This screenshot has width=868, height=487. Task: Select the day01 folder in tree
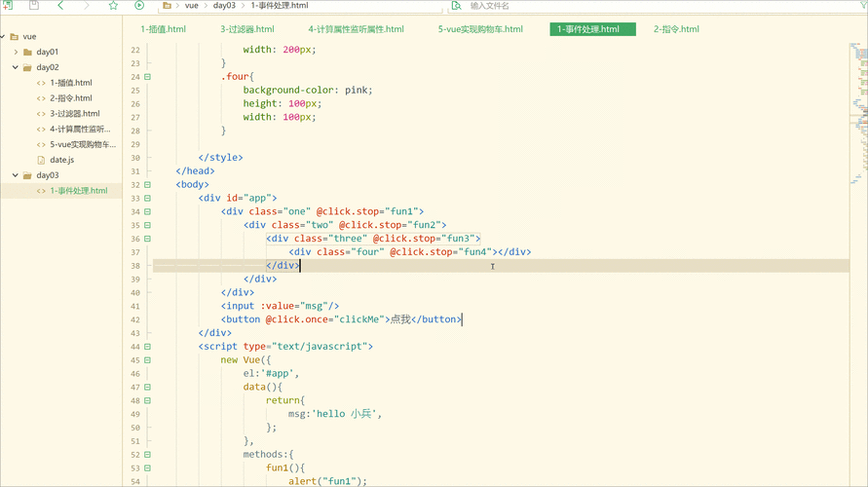tap(47, 52)
